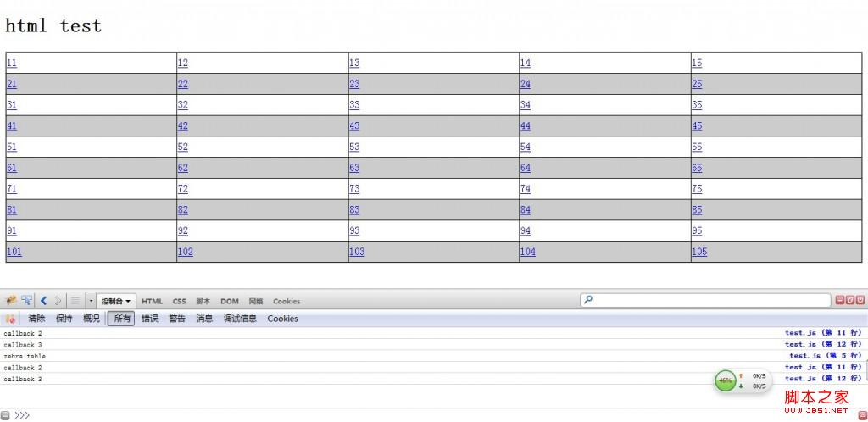Toggle the 保持 persist option

[64, 319]
